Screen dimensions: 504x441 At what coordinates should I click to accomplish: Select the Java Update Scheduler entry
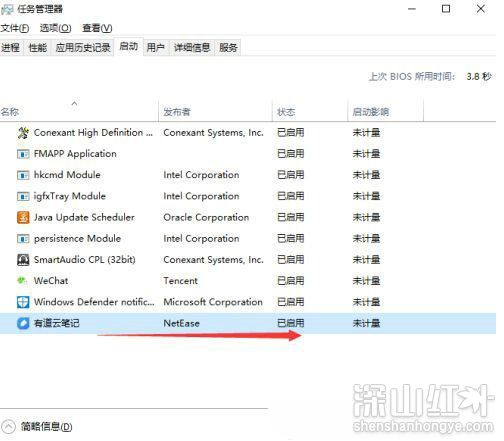(84, 218)
